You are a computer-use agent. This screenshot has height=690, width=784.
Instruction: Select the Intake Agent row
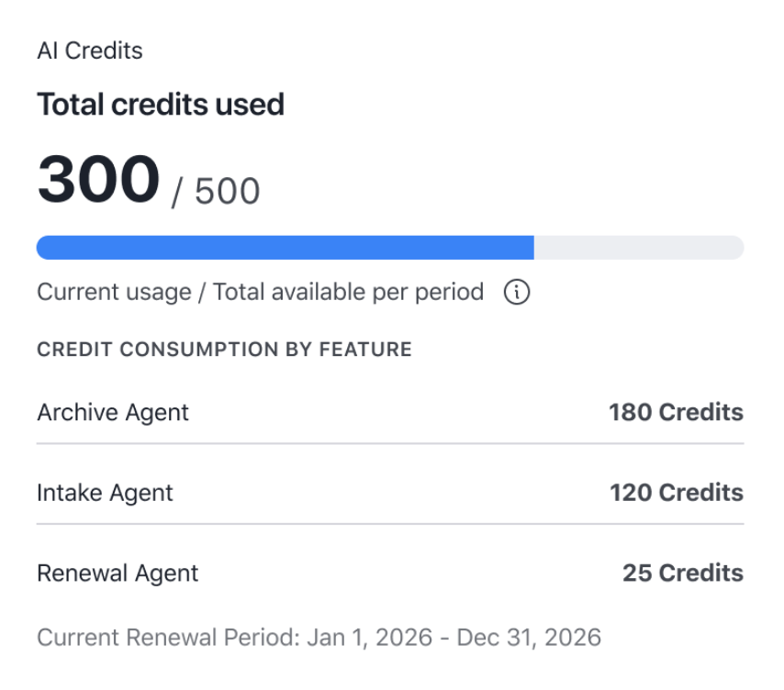[x=390, y=493]
